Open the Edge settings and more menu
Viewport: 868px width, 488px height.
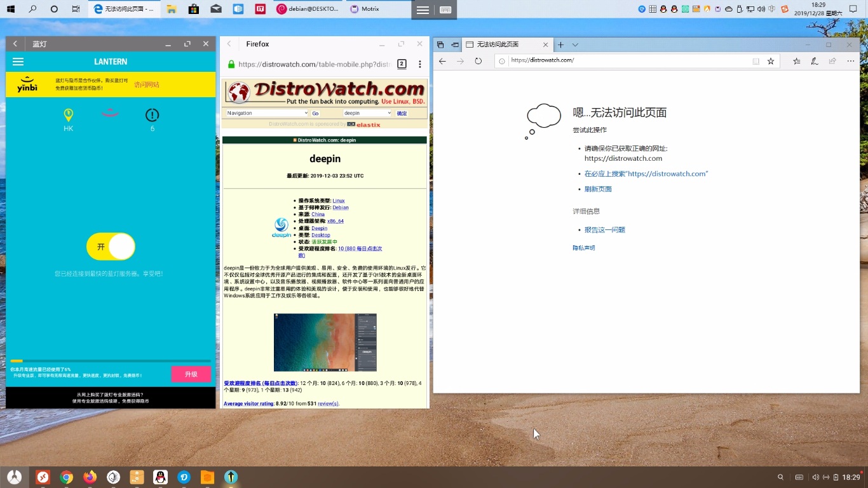(x=851, y=61)
